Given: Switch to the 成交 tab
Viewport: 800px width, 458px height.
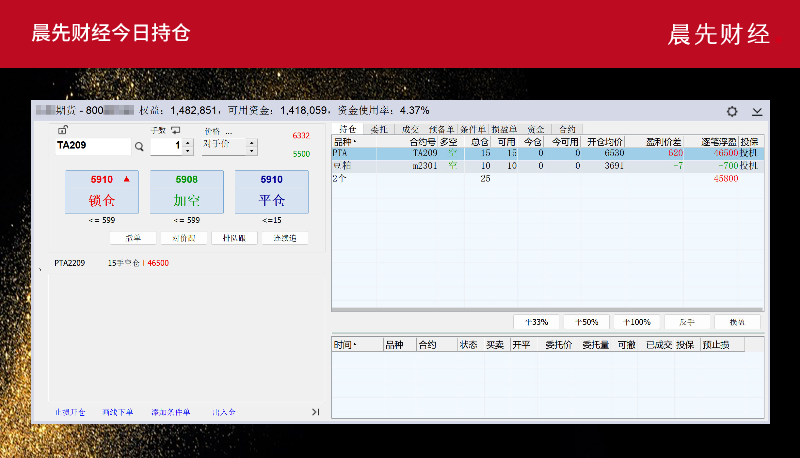Looking at the screenshot, I should (x=410, y=129).
